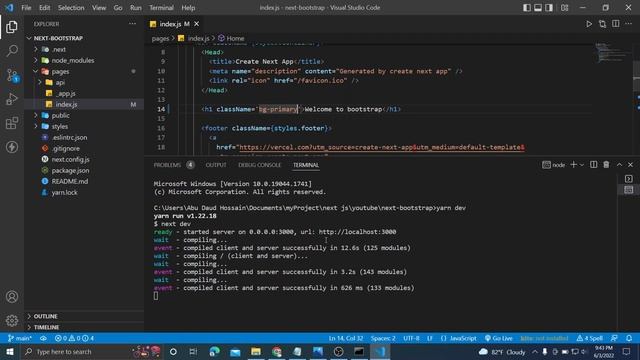The width and height of the screenshot is (640, 360).
Task: Open the Search view in activity bar
Action: (12, 51)
